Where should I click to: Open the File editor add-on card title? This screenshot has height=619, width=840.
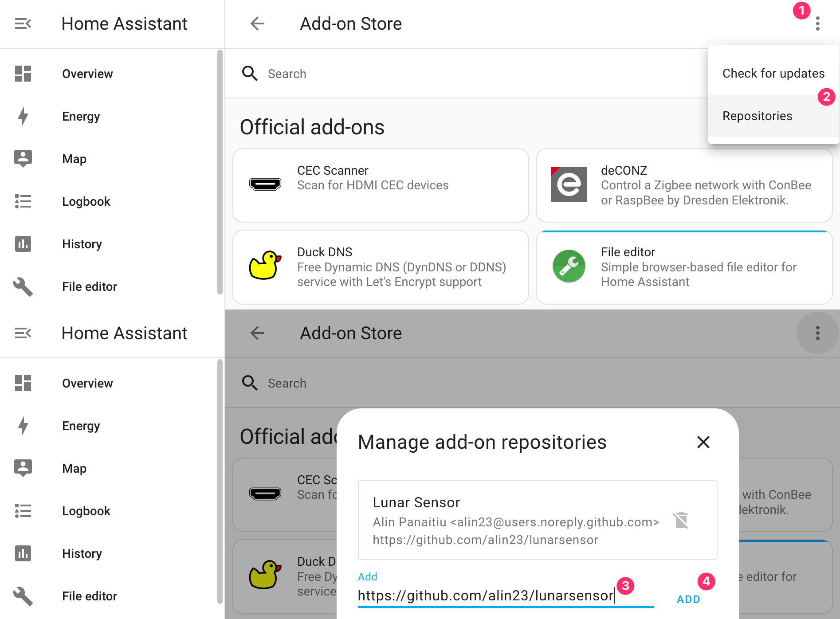[x=628, y=252]
